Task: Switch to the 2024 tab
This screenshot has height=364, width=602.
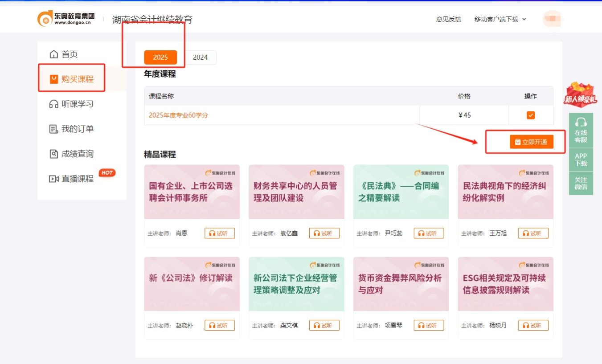Action: pyautogui.click(x=201, y=57)
